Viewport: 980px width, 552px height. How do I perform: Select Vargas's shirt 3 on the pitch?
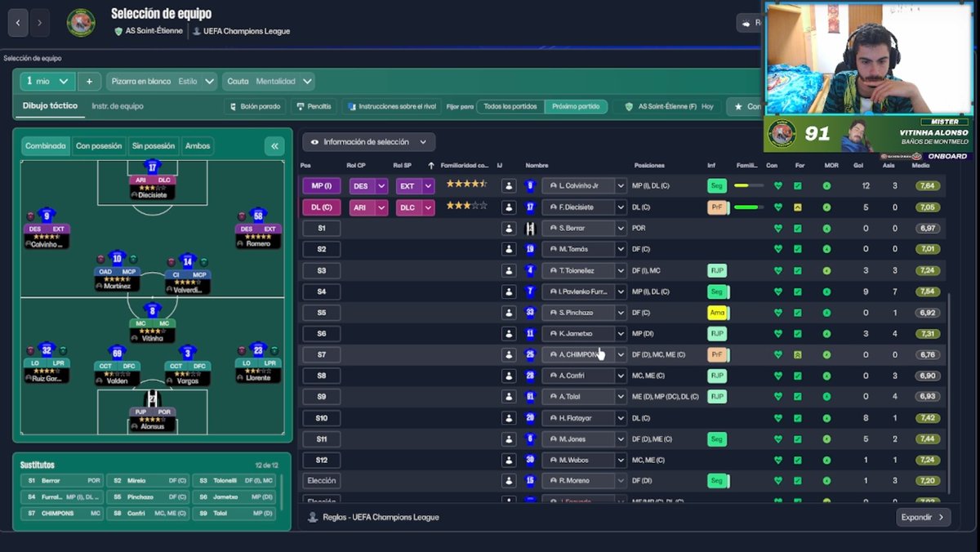point(188,352)
